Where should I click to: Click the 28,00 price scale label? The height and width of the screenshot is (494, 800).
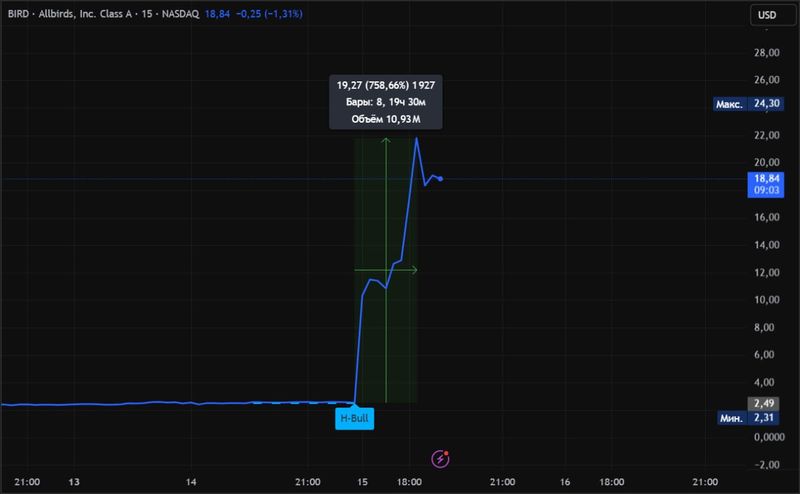765,52
